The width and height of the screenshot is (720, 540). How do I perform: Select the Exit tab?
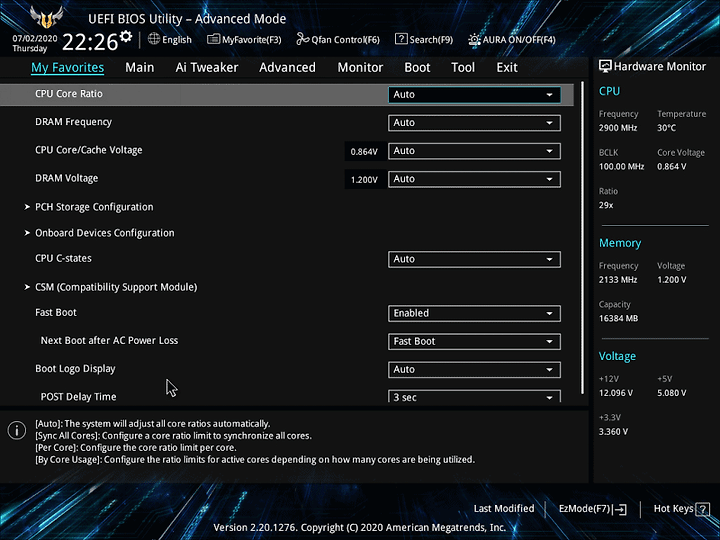tap(507, 68)
